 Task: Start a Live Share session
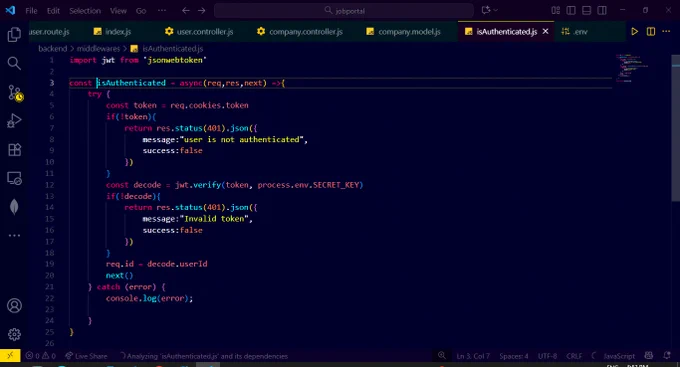[x=86, y=356]
